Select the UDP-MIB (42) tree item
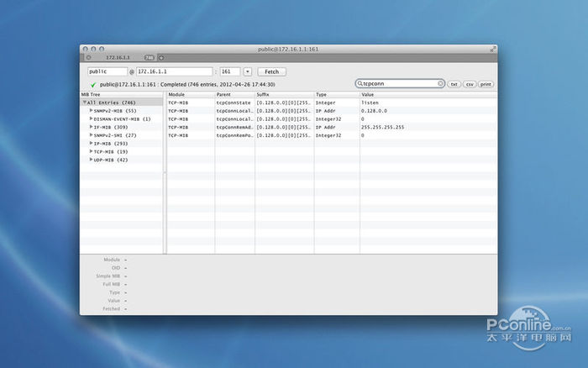The width and height of the screenshot is (588, 368). tap(111, 160)
